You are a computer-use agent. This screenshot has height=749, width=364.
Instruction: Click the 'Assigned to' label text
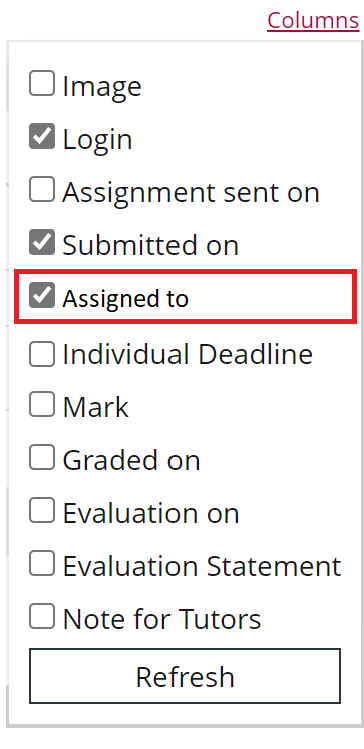[126, 299]
